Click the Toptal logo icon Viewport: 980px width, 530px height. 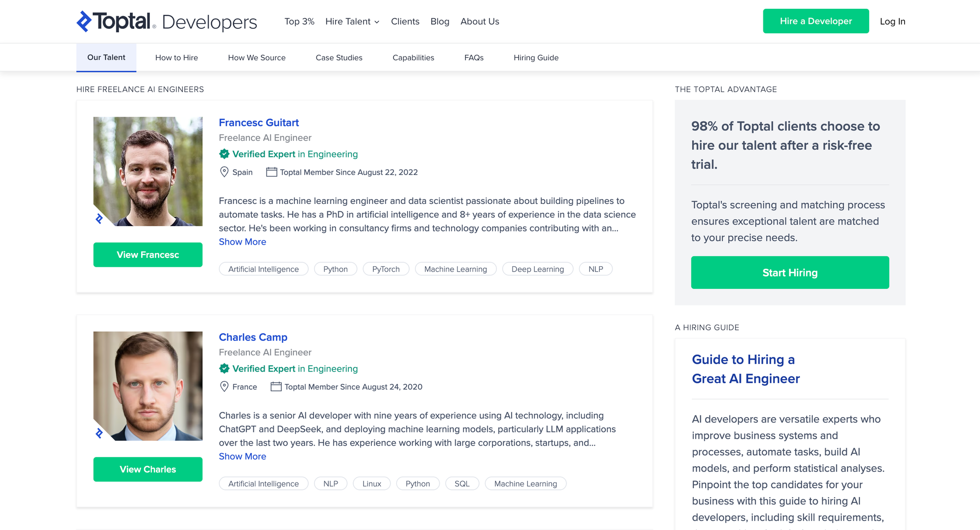(84, 21)
